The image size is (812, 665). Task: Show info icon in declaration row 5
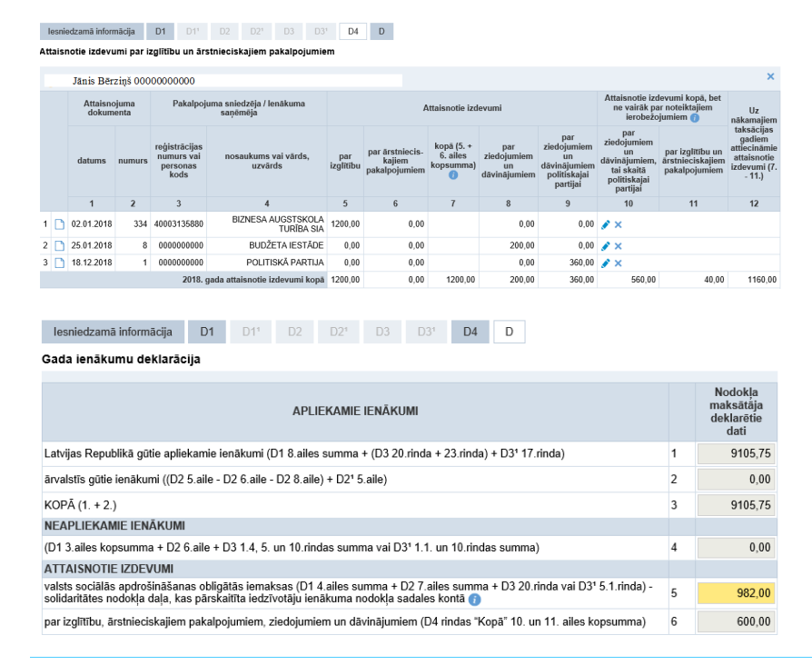pos(474,600)
